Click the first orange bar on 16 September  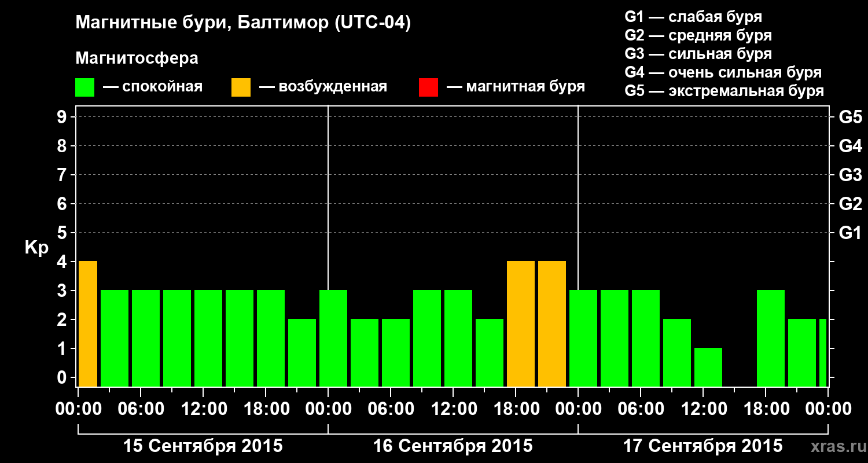pyautogui.click(x=521, y=324)
